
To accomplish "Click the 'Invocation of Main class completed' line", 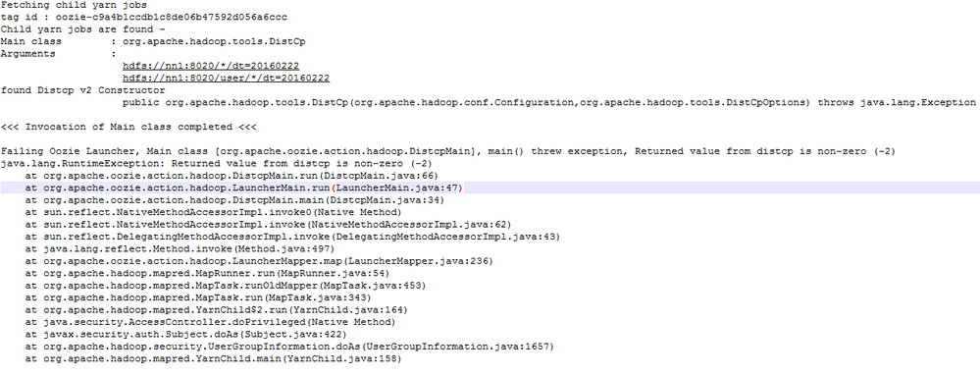I will pos(129,127).
